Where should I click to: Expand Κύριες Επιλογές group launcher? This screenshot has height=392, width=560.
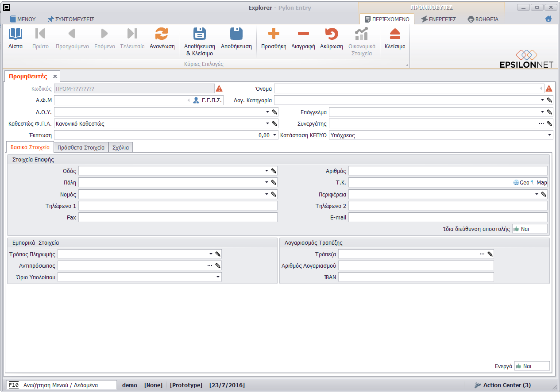407,65
